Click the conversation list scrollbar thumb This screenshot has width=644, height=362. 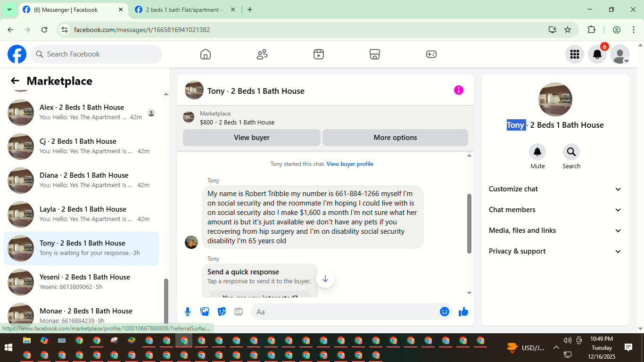tap(166, 302)
